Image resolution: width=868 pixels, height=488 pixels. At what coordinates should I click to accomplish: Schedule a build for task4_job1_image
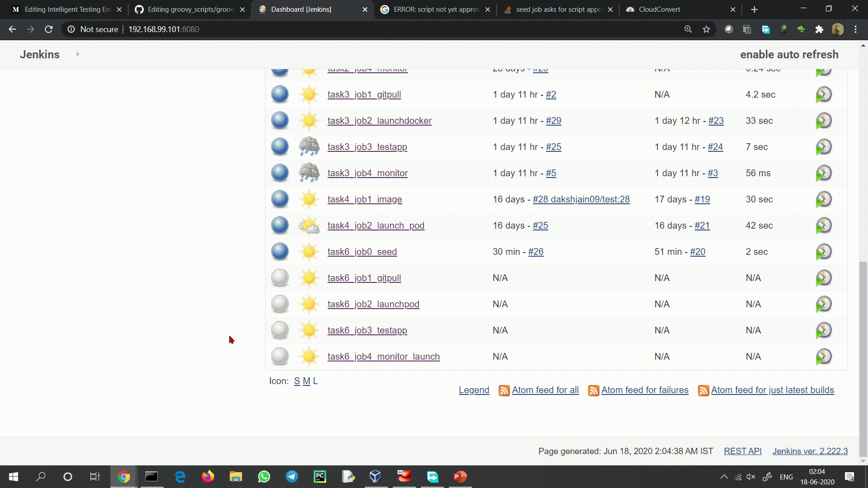(824, 199)
